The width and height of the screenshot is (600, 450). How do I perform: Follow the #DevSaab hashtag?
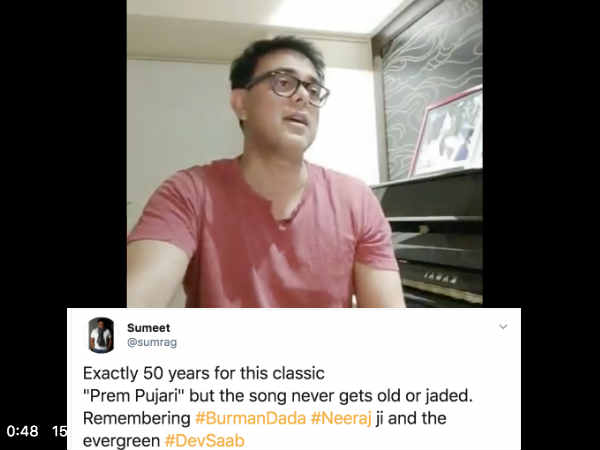coord(205,441)
